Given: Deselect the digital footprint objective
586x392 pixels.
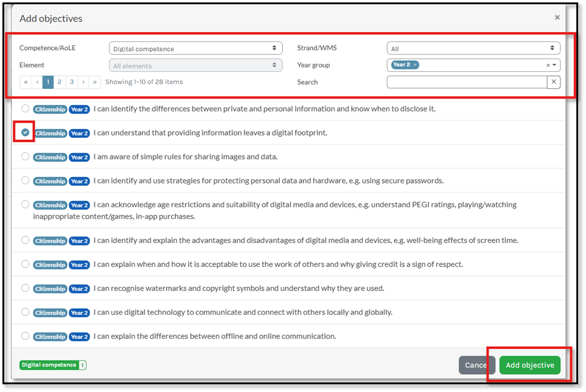Looking at the screenshot, I should (x=25, y=132).
